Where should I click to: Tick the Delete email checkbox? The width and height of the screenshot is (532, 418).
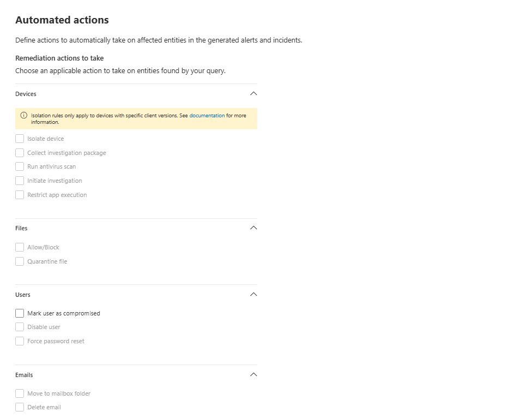pos(20,407)
